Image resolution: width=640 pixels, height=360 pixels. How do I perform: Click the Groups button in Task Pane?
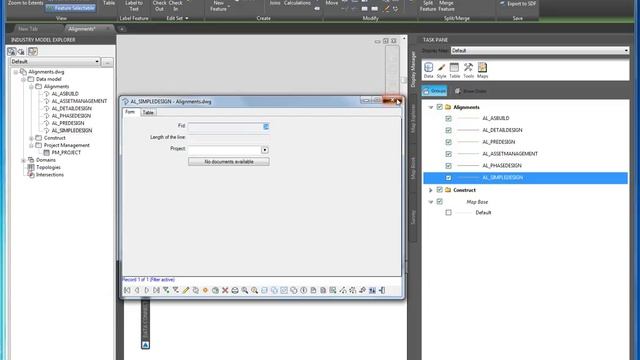[x=434, y=91]
